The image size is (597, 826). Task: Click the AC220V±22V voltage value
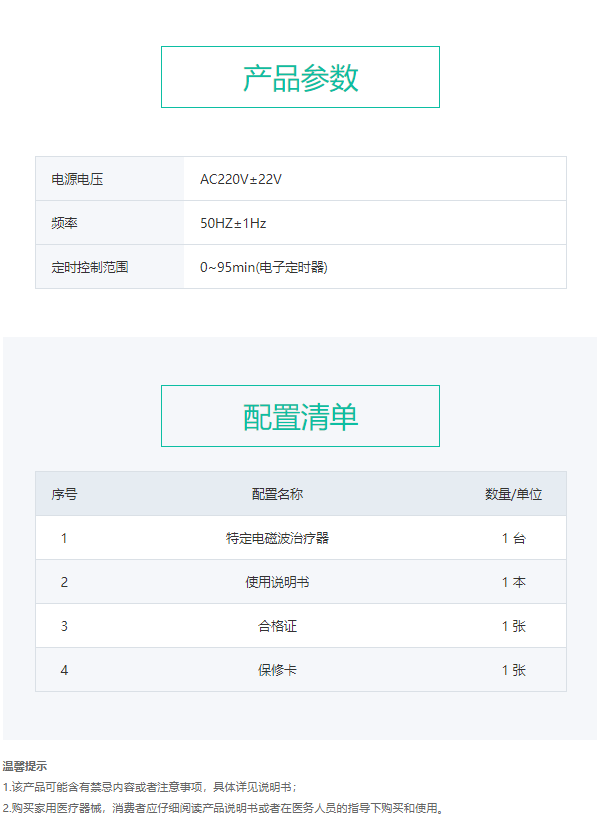[x=241, y=179]
